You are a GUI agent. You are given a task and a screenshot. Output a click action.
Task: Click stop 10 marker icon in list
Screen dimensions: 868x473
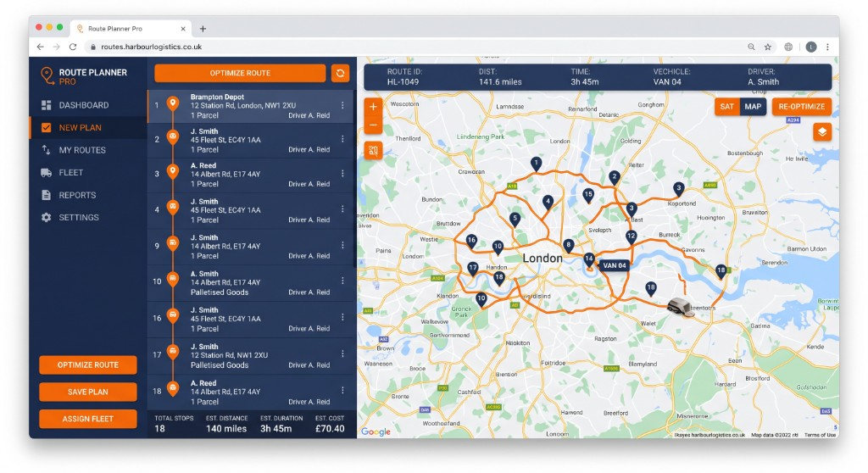pos(173,279)
